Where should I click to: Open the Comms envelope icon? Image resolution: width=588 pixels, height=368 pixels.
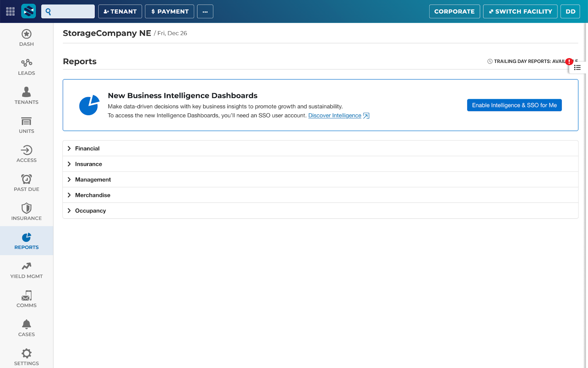tap(26, 296)
